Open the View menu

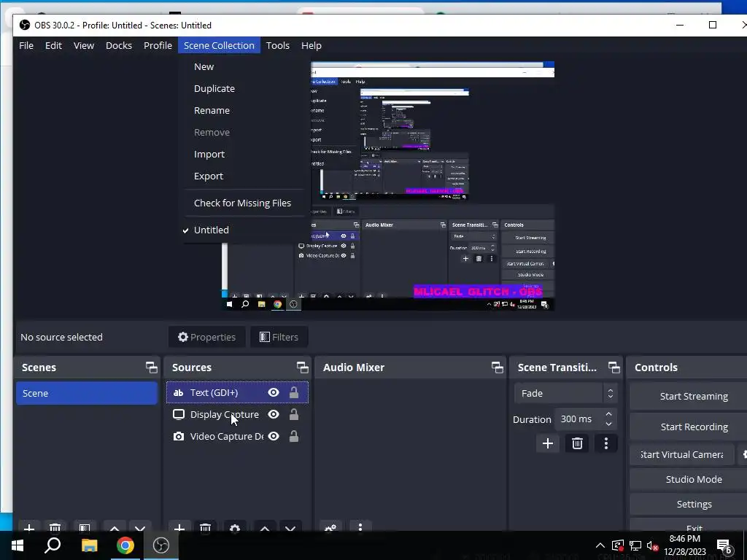84,45
